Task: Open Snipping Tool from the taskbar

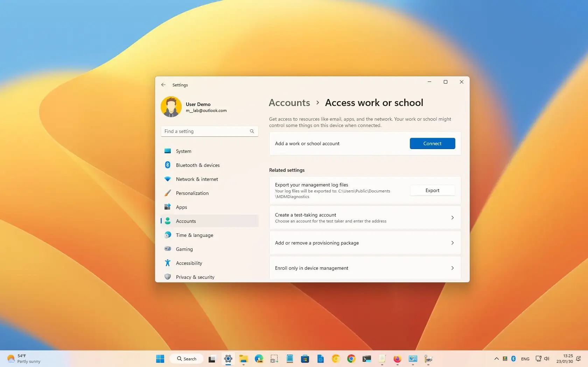Action: (274, 359)
